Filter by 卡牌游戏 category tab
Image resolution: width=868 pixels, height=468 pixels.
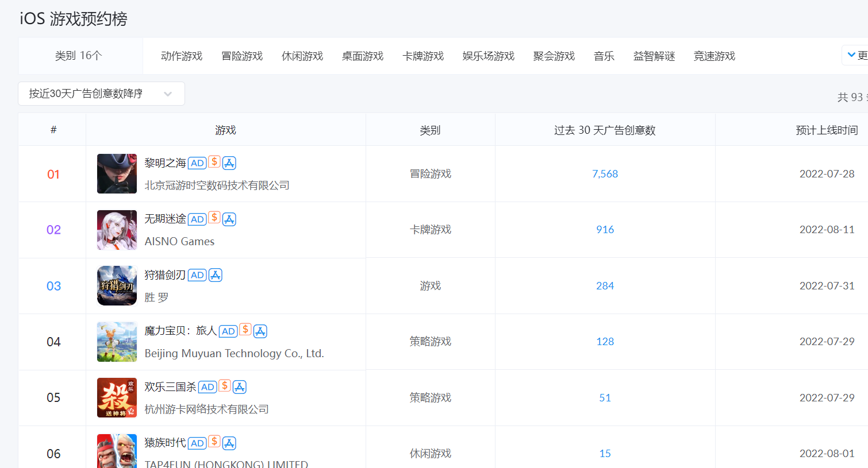pyautogui.click(x=423, y=56)
